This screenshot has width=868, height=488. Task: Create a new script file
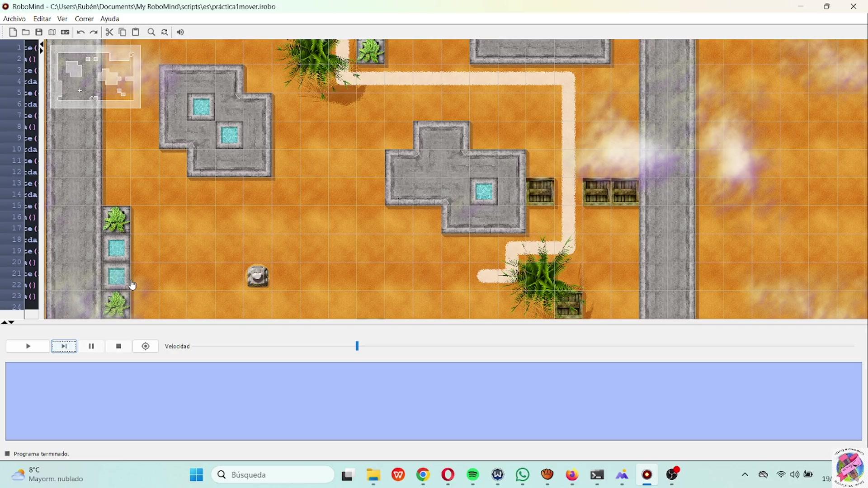pyautogui.click(x=13, y=32)
